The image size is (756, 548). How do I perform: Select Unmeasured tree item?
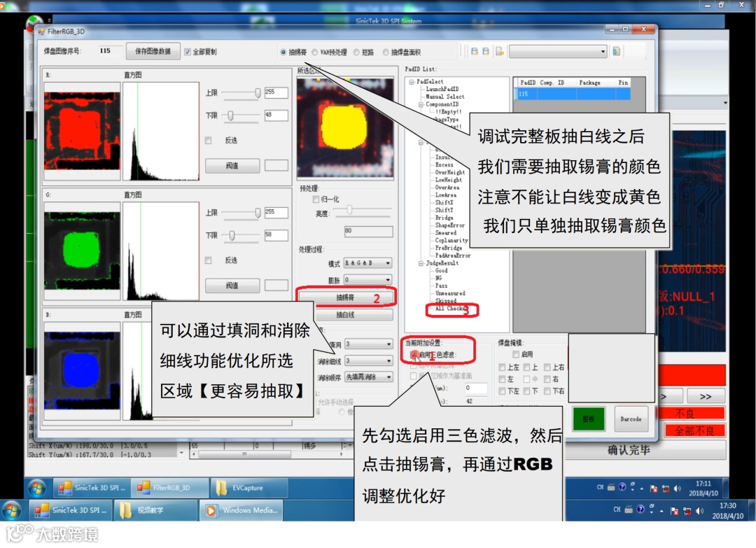(x=450, y=293)
